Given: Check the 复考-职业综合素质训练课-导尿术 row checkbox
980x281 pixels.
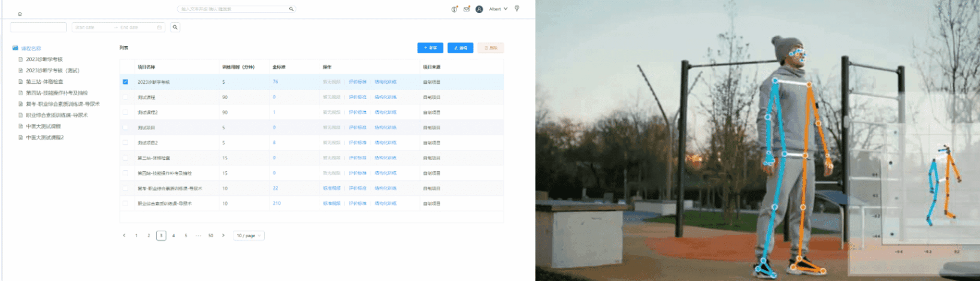Looking at the screenshot, I should click(125, 188).
